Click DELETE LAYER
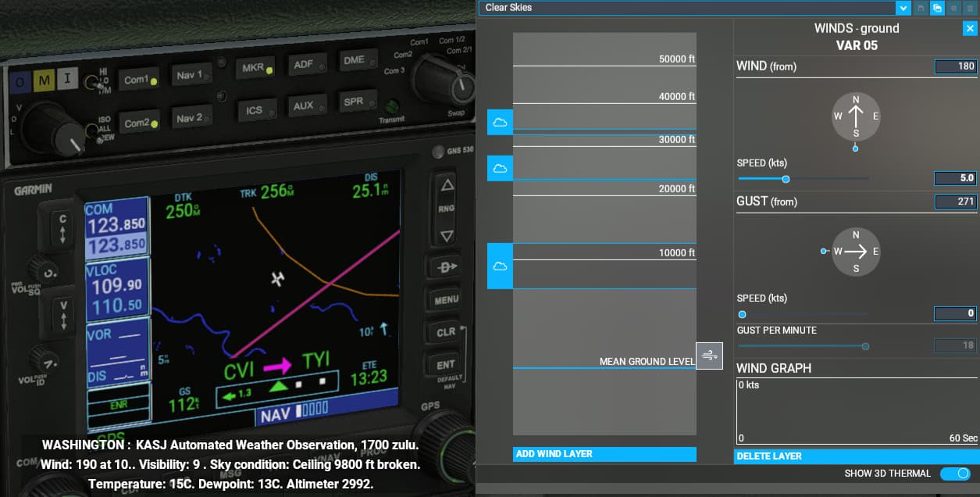The image size is (980, 497). coord(857,456)
